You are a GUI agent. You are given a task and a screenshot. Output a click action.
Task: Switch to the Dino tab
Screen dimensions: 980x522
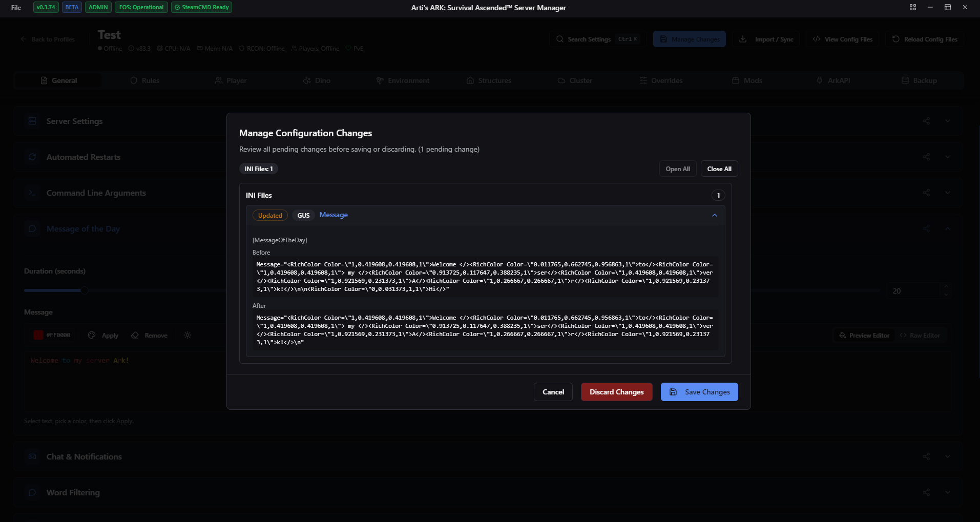(317, 81)
